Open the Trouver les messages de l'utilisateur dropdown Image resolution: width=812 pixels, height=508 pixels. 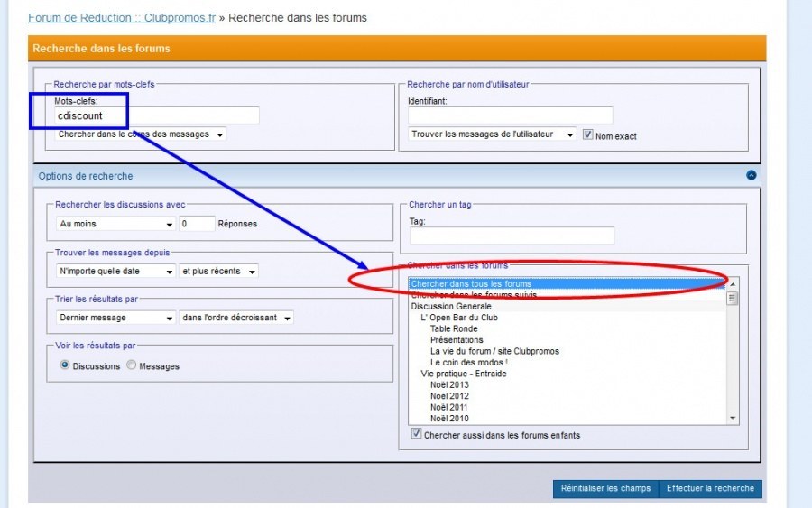tap(493, 134)
